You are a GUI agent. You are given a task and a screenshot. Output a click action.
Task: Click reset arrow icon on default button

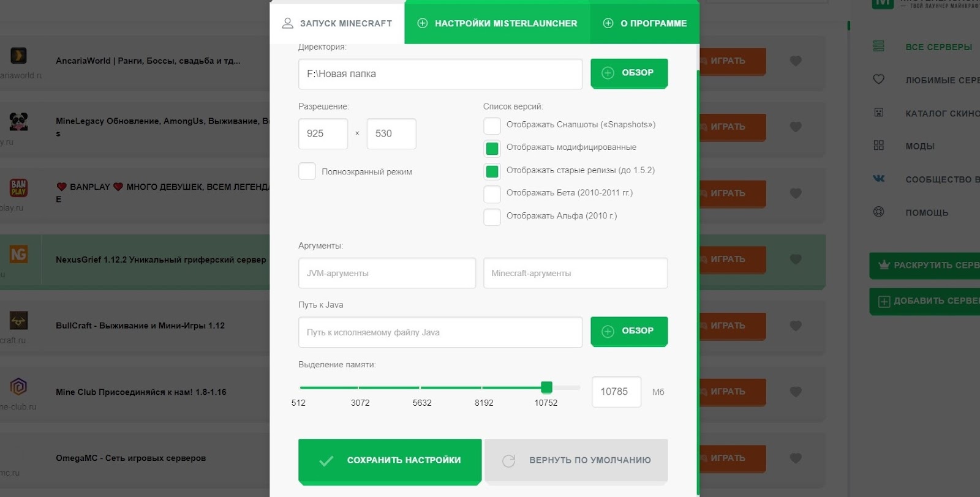pos(508,461)
